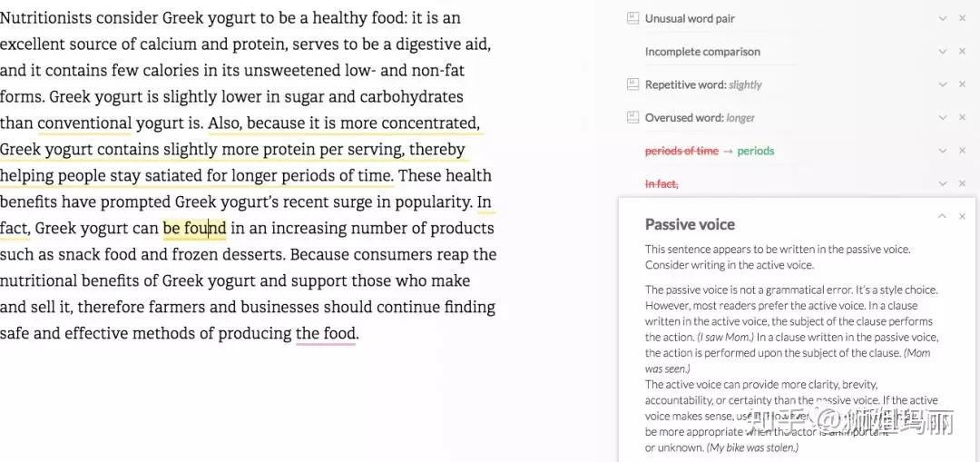Close the Overused word longer suggestion
The height and width of the screenshot is (462, 980).
[962, 117]
